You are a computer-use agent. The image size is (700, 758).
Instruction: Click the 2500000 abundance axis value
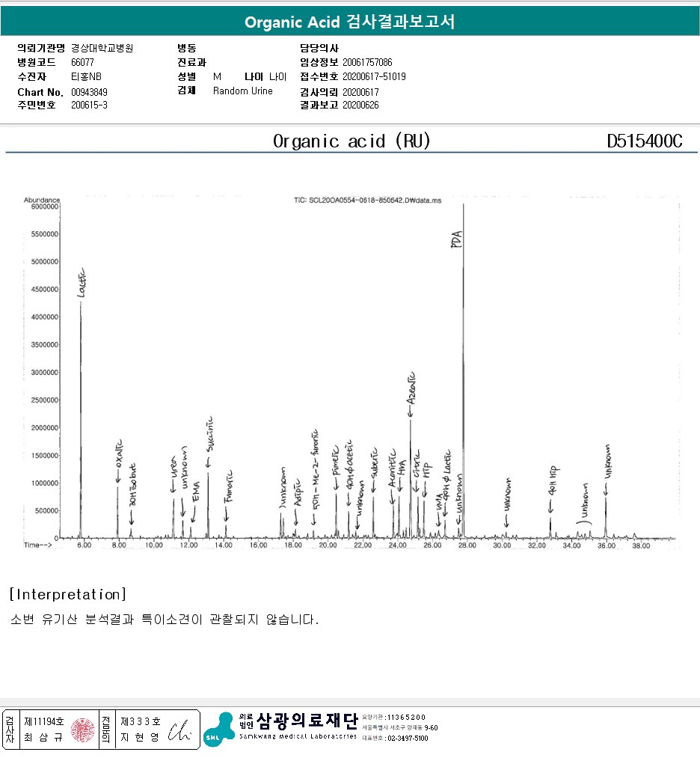point(44,400)
